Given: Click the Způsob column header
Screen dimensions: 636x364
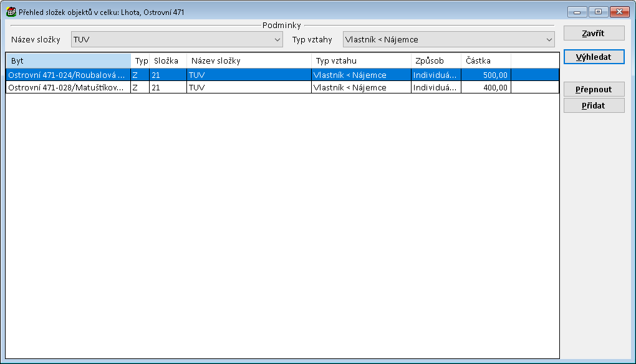Looking at the screenshot, I should point(436,61).
